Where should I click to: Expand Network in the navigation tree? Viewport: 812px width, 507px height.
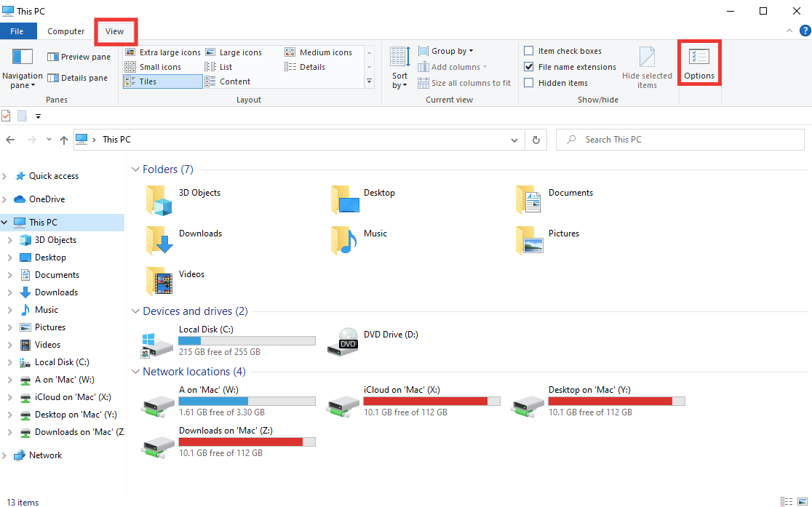click(x=4, y=455)
